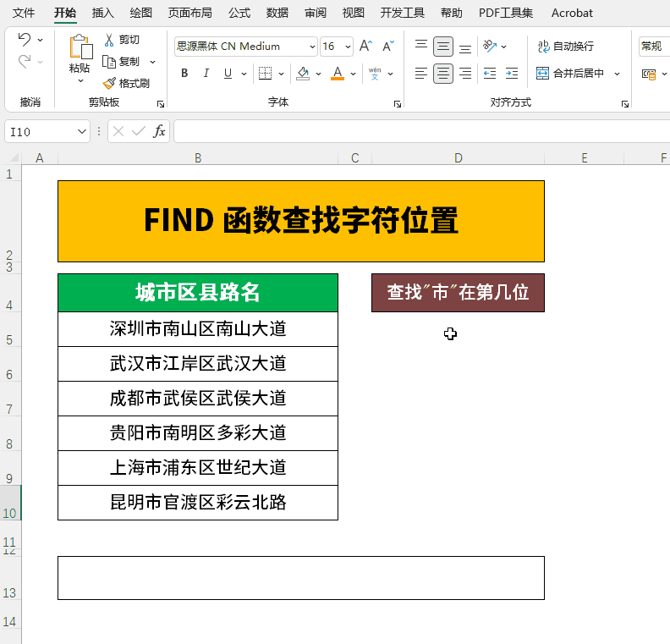Screen dimensions: 670x644
Task: Open the font size dropdown
Action: 348,47
